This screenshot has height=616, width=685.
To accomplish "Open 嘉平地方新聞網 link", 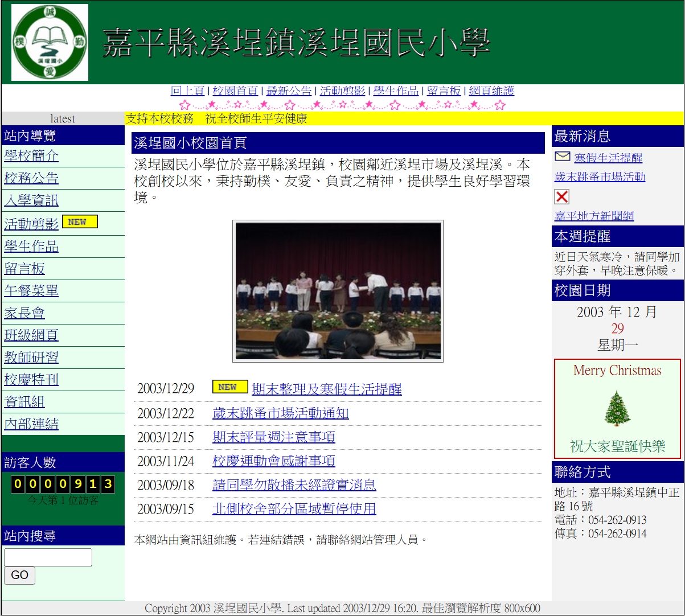I will (x=594, y=216).
